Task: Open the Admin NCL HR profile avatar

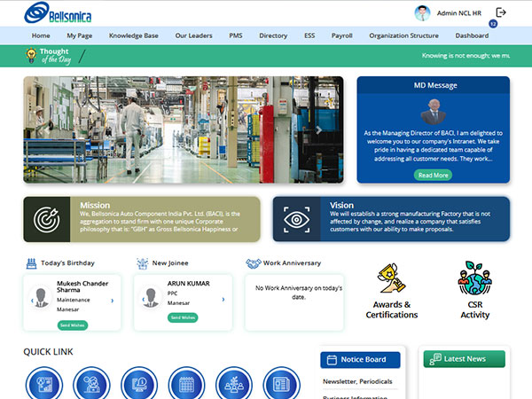Action: tap(422, 13)
